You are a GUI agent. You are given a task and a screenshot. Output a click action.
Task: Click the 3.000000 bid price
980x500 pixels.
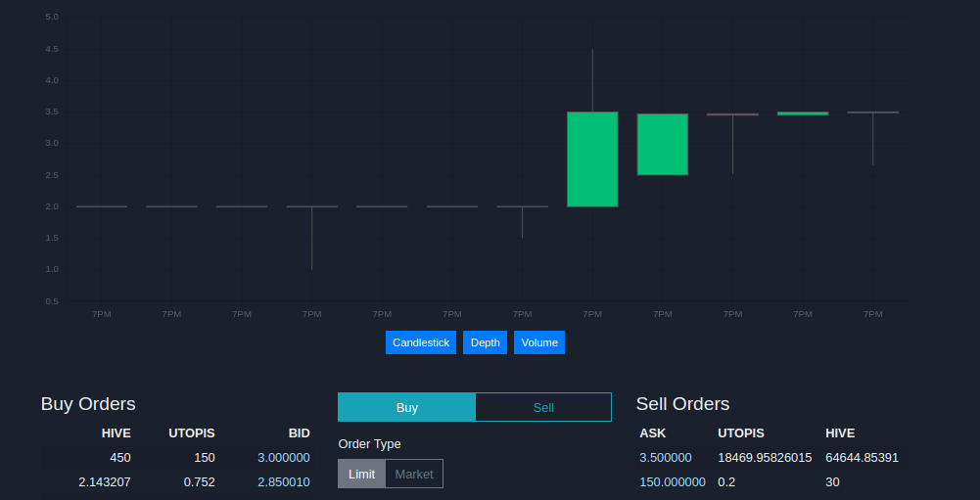click(x=284, y=458)
